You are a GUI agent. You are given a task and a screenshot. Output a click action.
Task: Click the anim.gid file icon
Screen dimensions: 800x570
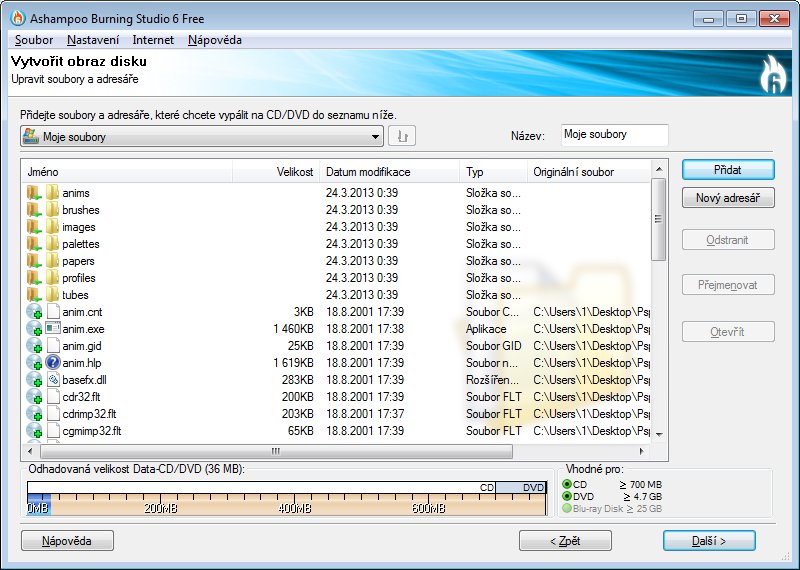click(53, 345)
